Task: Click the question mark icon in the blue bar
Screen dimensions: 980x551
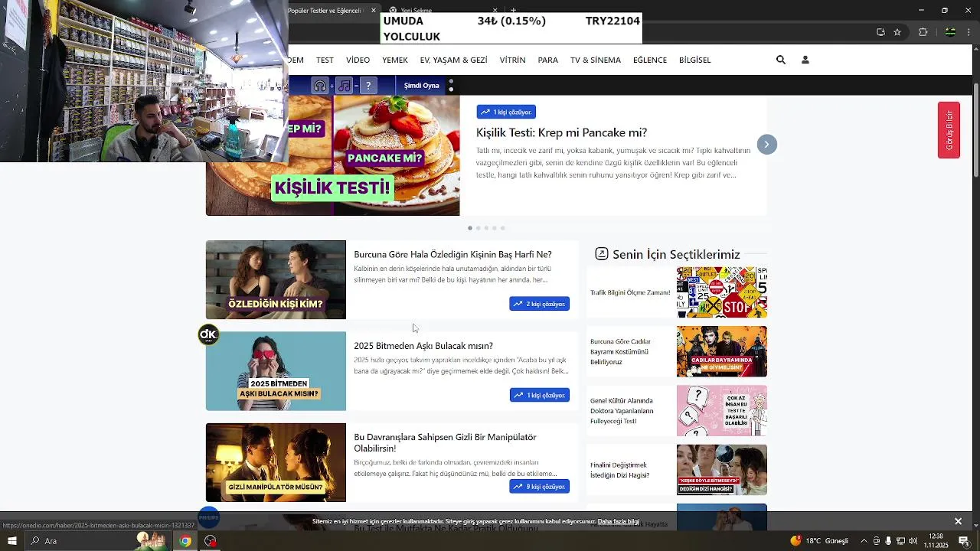Action: [x=368, y=86]
